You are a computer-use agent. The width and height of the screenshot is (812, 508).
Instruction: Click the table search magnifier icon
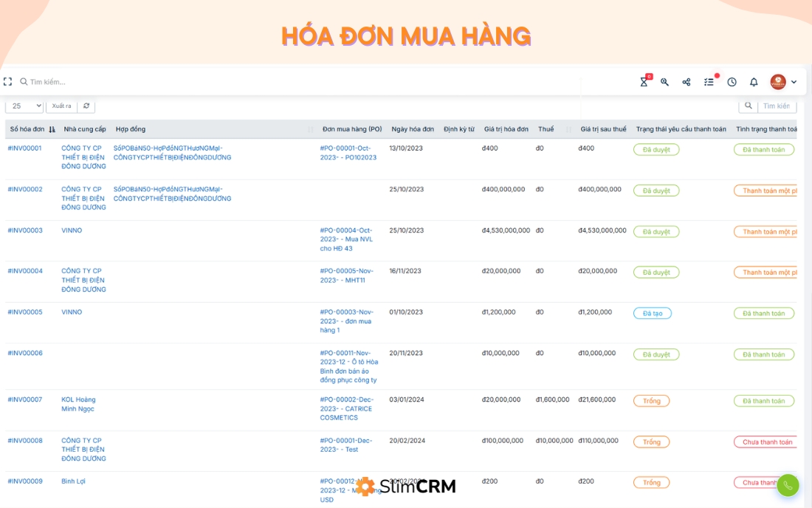click(x=749, y=106)
